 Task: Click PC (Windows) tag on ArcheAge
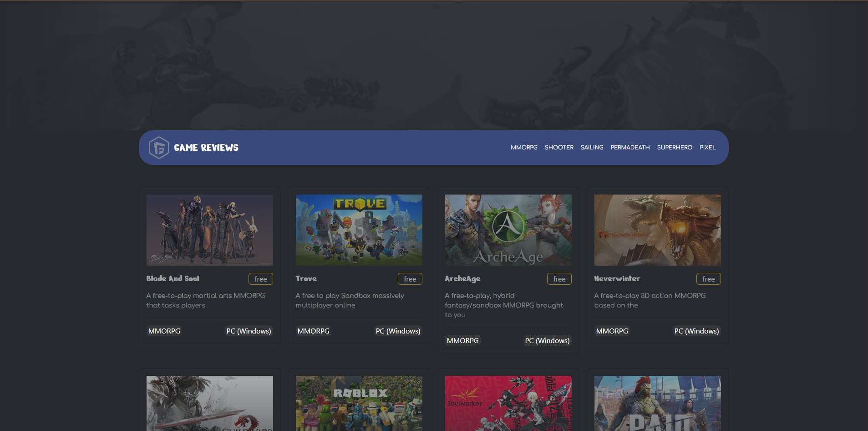pyautogui.click(x=548, y=341)
